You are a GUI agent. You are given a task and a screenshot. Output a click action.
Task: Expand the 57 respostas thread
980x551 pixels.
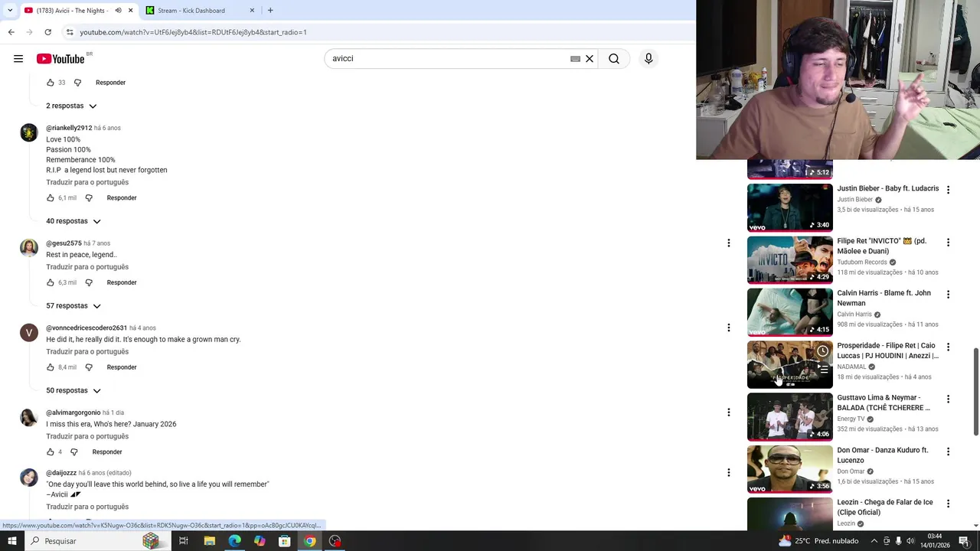click(73, 306)
